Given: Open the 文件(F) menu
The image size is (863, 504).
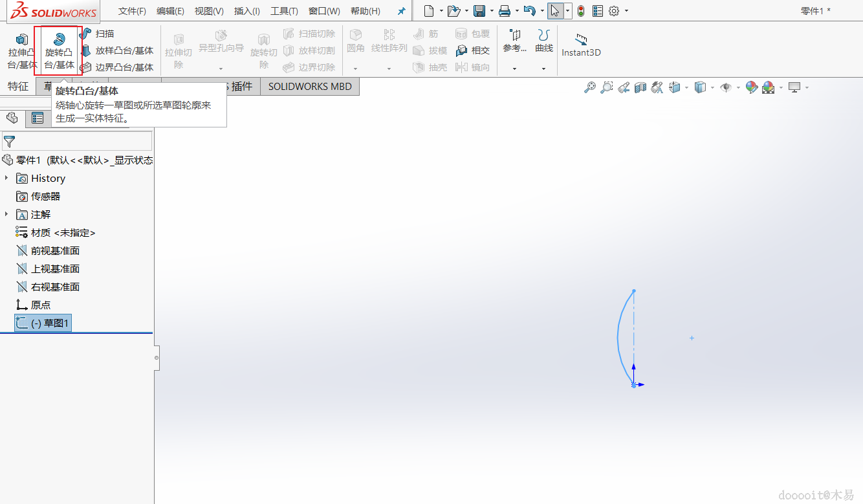Looking at the screenshot, I should click(x=132, y=11).
